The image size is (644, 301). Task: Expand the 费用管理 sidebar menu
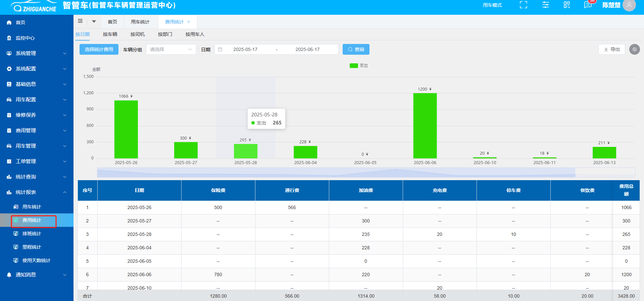click(x=37, y=131)
